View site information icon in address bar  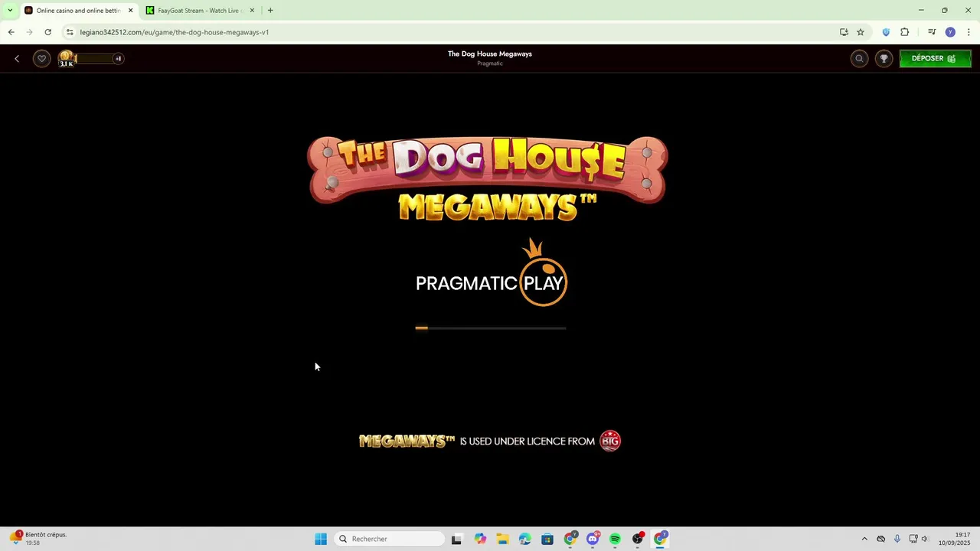70,32
